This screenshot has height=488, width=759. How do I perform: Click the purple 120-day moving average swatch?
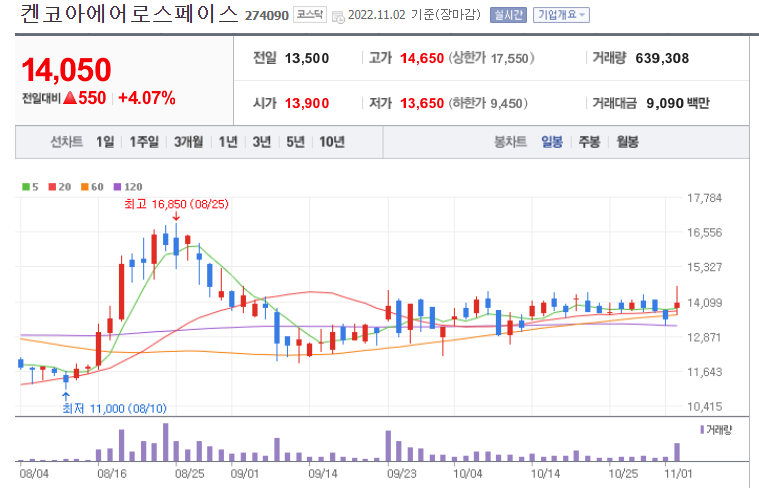(117, 187)
